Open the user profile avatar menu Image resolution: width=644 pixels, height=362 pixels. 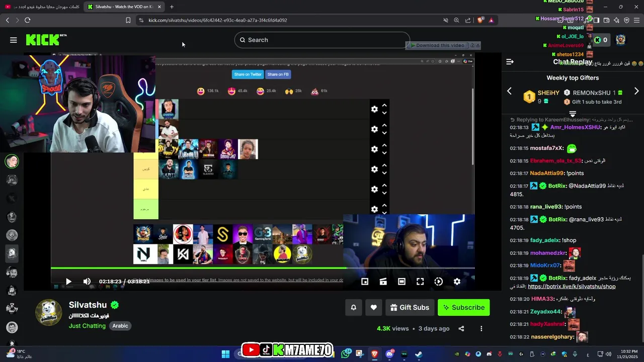621,40
